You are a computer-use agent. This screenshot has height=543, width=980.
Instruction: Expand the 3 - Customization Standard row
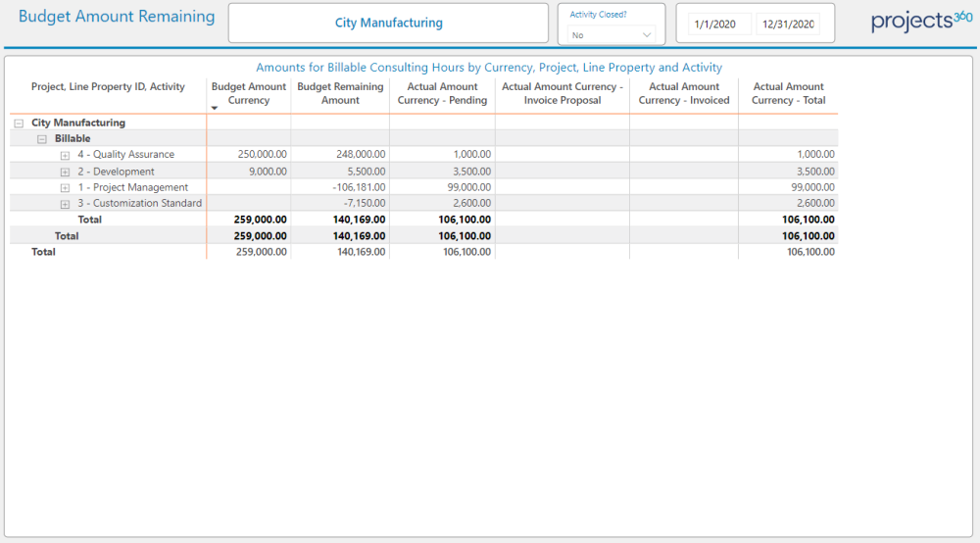point(65,204)
